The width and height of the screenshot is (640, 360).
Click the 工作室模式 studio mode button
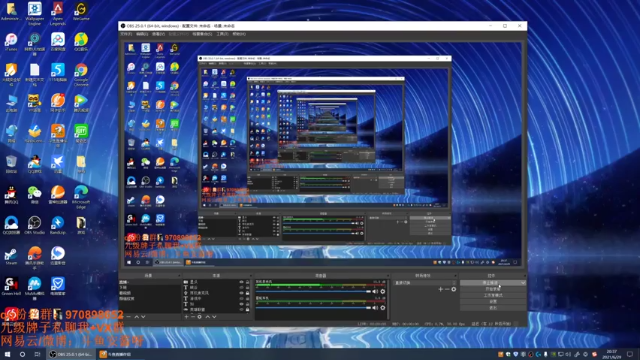(493, 295)
